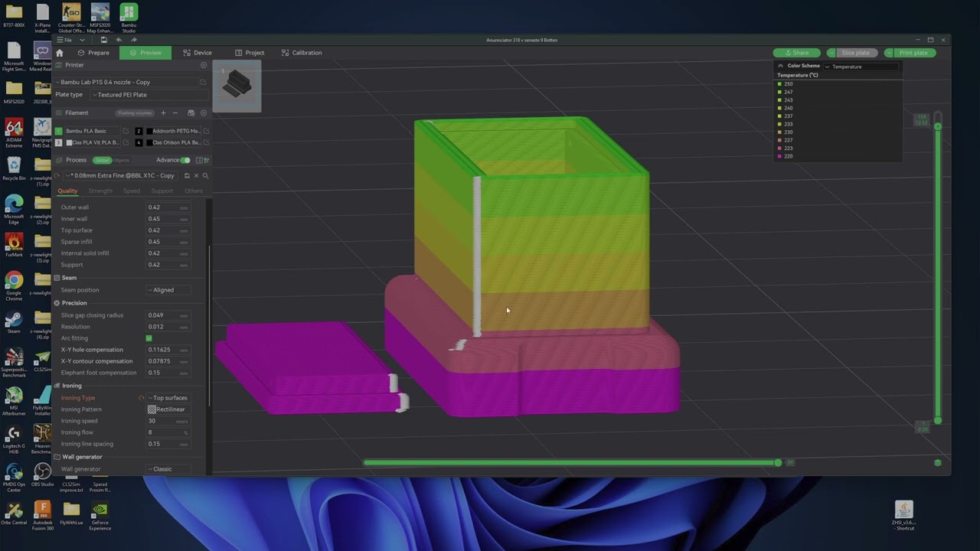This screenshot has width=980, height=551.
Task: Discard process preset changes with X icon
Action: [196, 176]
